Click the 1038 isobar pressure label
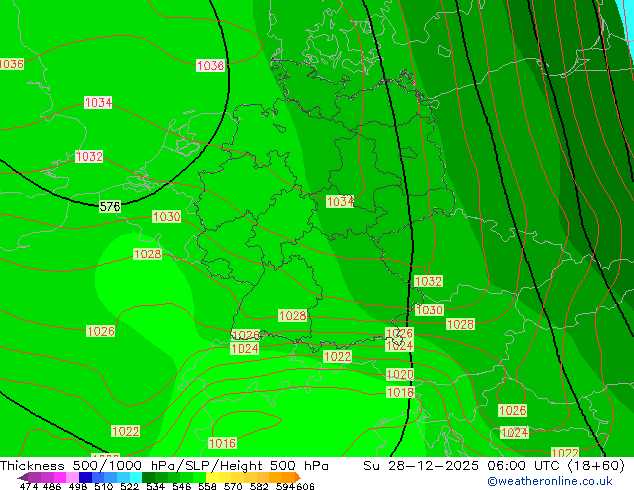The height and width of the screenshot is (490, 634). tap(210, 65)
